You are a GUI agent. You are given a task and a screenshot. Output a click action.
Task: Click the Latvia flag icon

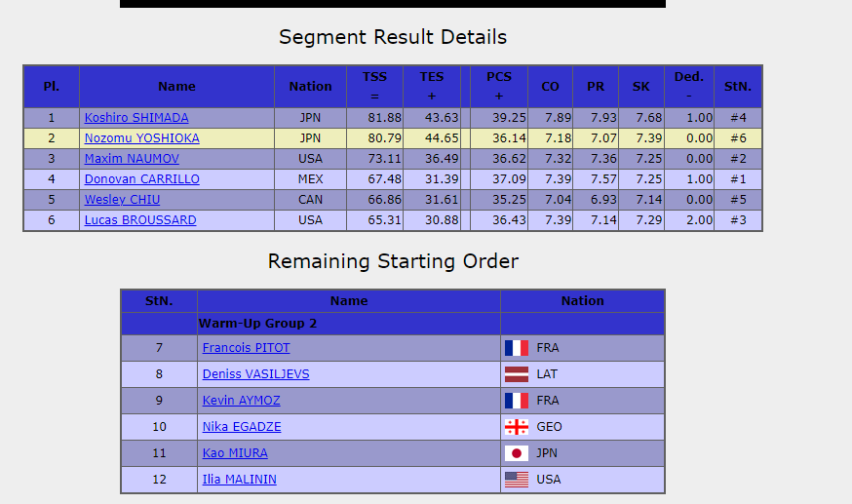click(516, 374)
